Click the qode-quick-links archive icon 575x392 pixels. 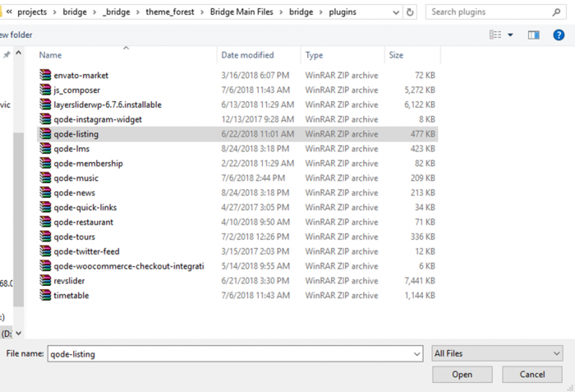click(x=45, y=207)
